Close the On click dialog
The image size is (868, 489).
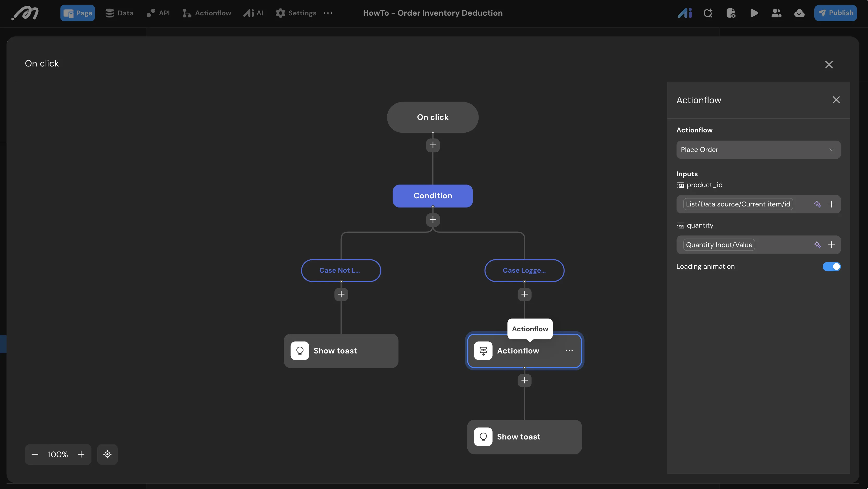829,64
